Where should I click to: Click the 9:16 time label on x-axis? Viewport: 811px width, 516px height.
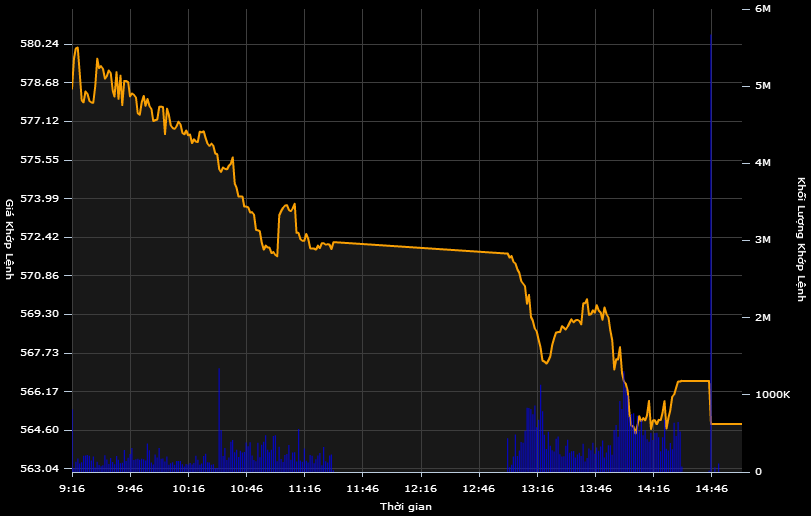[72, 488]
